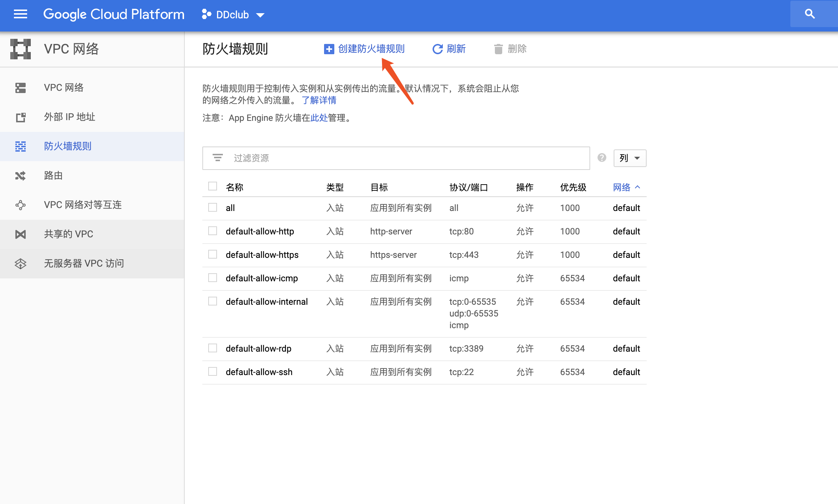
Task: Click the VPC network product logo icon
Action: click(21, 49)
